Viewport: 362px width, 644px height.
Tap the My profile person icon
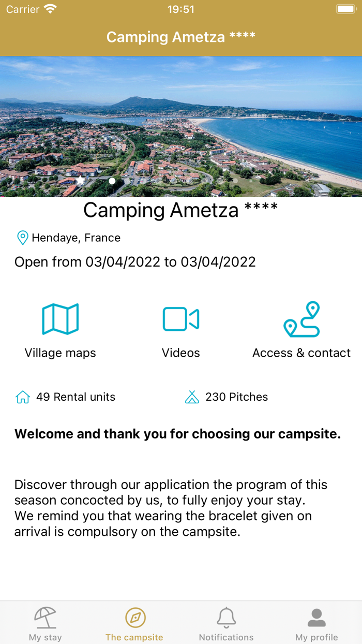coord(316,617)
